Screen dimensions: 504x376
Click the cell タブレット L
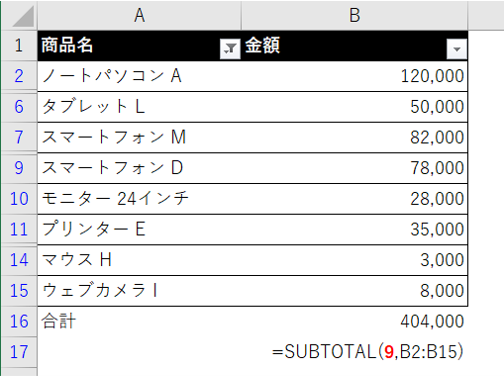pos(139,107)
